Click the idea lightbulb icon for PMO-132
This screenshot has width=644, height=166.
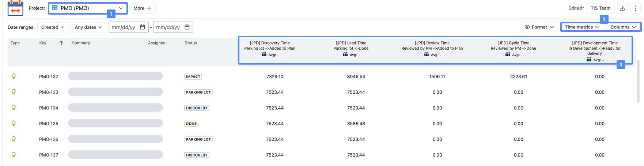[x=14, y=76]
